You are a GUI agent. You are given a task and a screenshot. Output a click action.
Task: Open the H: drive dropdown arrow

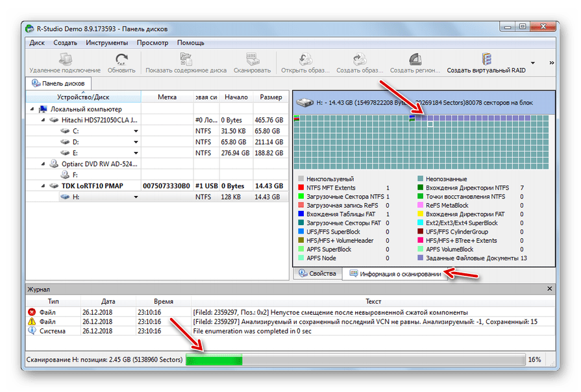click(136, 197)
